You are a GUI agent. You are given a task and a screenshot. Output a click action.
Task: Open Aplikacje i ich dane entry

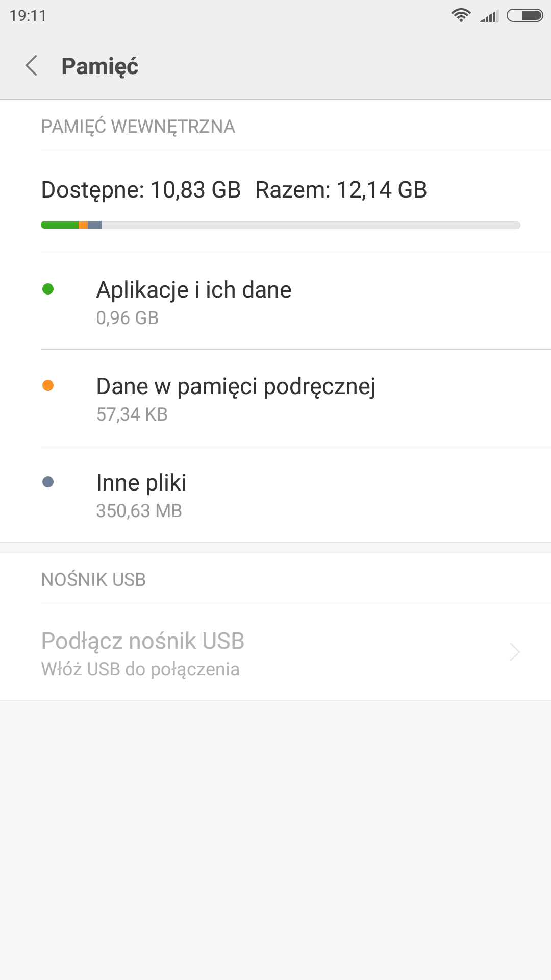tap(194, 301)
